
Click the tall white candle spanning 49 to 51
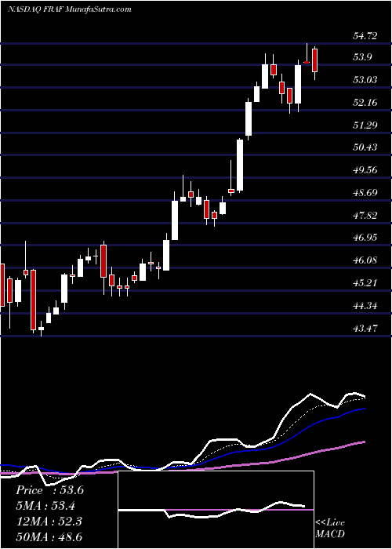[x=240, y=165]
